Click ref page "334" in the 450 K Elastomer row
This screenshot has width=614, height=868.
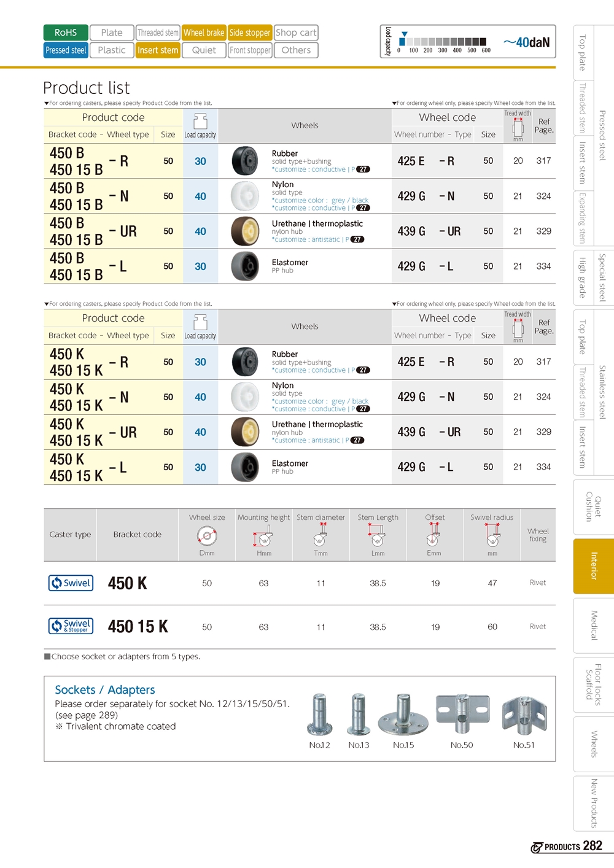pos(543,467)
